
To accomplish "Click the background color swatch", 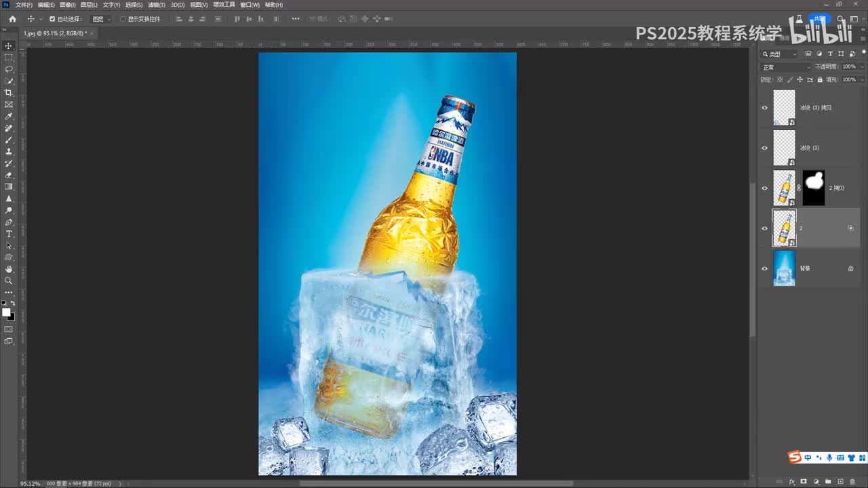I will point(11,317).
